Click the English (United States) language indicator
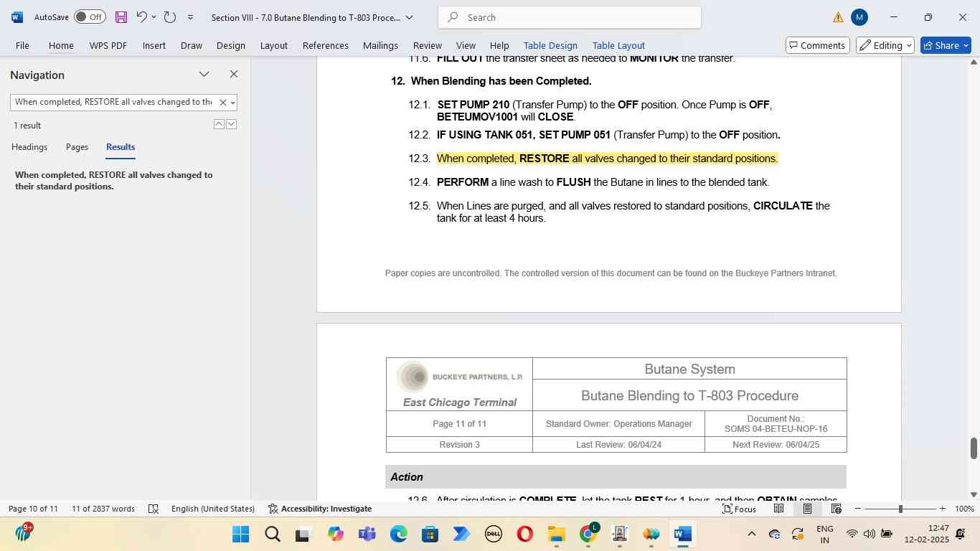Image resolution: width=980 pixels, height=551 pixels. 213,509
